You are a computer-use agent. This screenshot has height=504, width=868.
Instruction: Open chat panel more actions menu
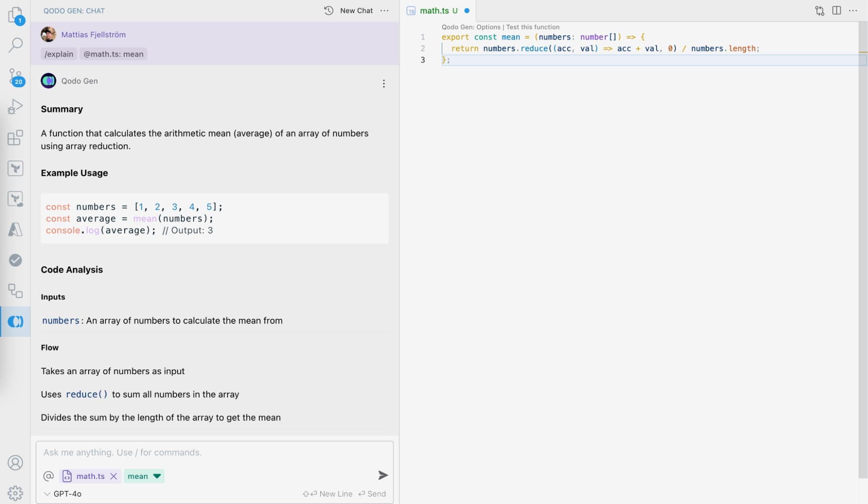point(384,10)
